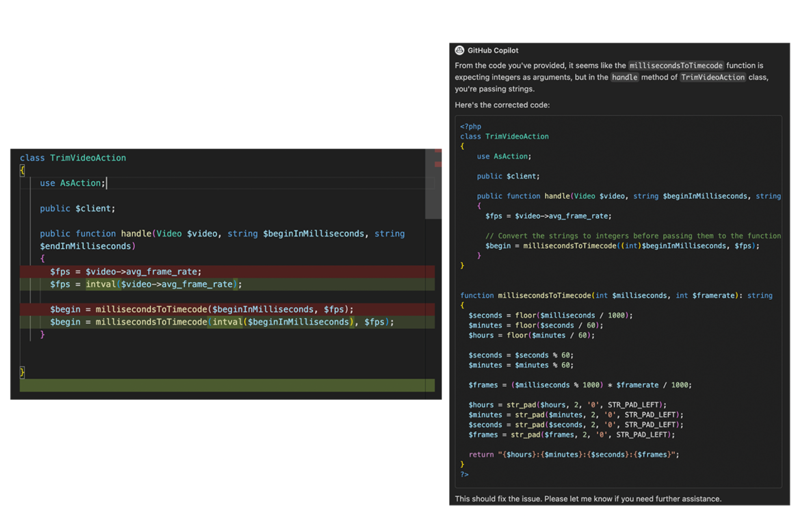Click the "This should fix the issue" closing sentence

click(x=588, y=499)
